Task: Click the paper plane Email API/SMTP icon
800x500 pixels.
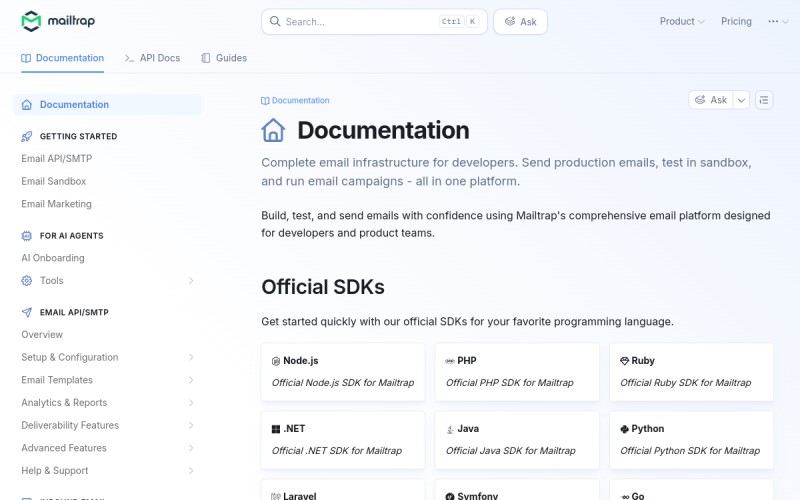Action: point(27,312)
